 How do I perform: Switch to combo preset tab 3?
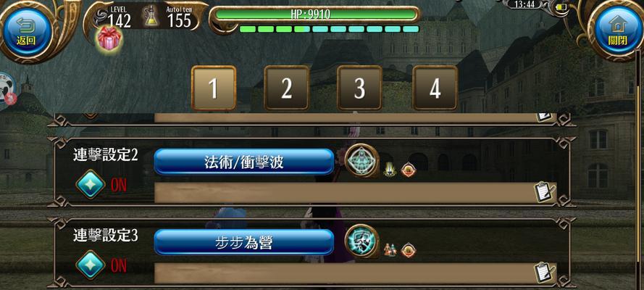[x=359, y=88]
